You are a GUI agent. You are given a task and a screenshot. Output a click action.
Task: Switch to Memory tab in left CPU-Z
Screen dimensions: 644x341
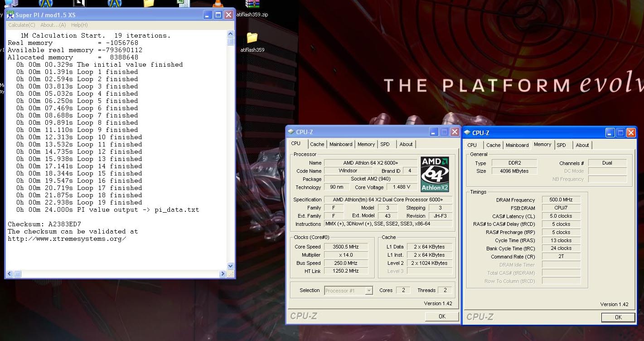[366, 144]
